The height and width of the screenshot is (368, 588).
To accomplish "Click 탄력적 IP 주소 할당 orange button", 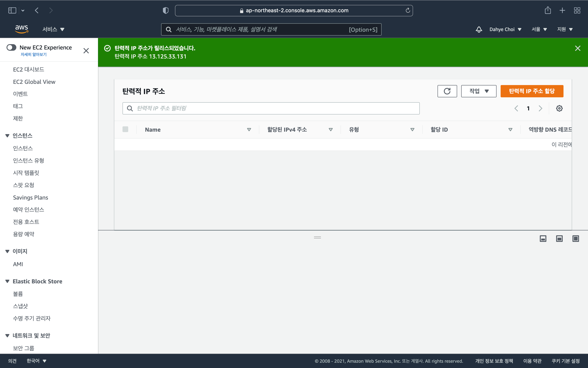I will tap(532, 91).
